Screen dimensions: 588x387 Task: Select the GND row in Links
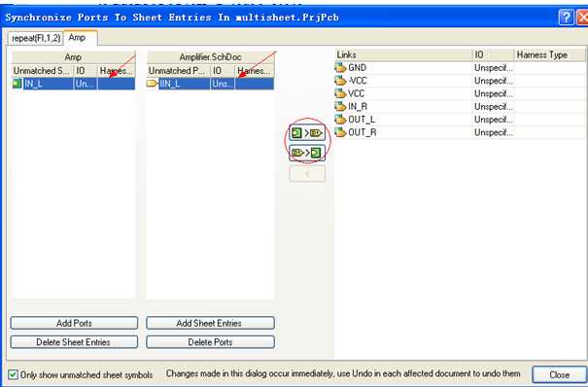[x=461, y=67]
